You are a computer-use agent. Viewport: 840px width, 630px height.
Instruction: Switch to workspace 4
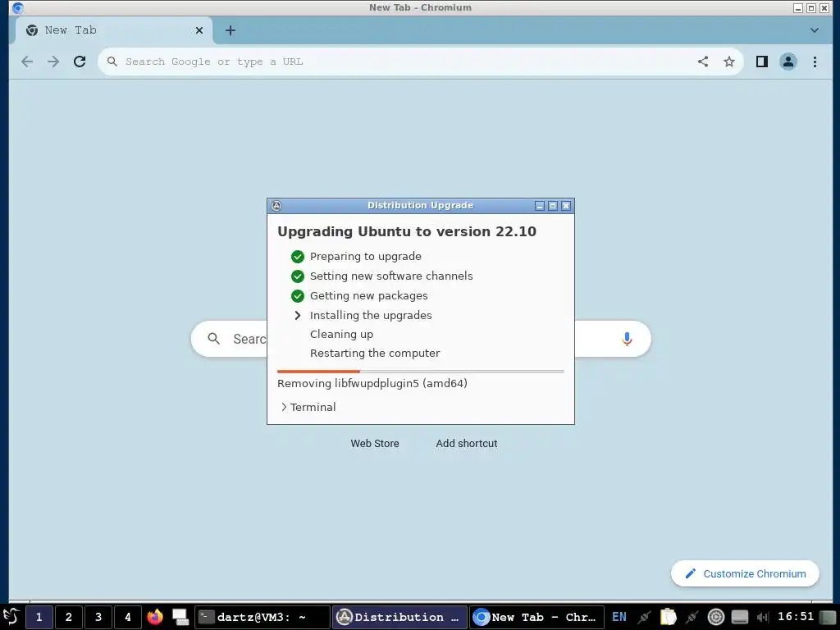[x=127, y=617]
